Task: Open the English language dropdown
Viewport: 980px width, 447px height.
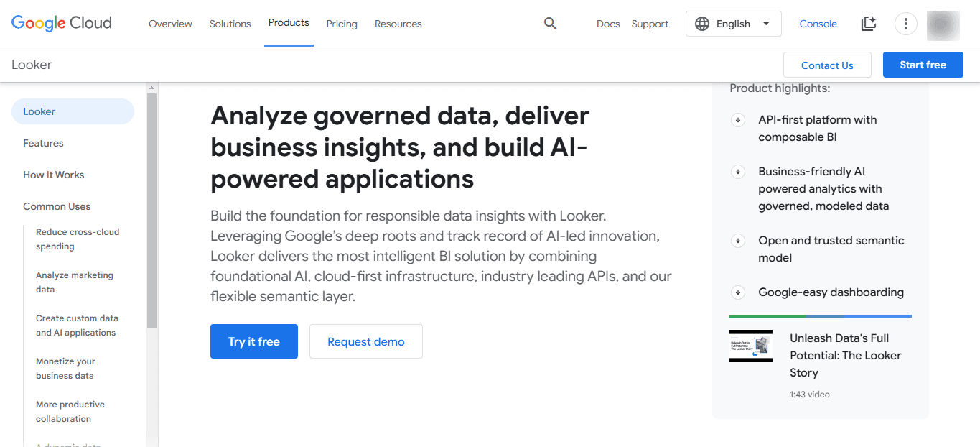Action: click(x=733, y=23)
